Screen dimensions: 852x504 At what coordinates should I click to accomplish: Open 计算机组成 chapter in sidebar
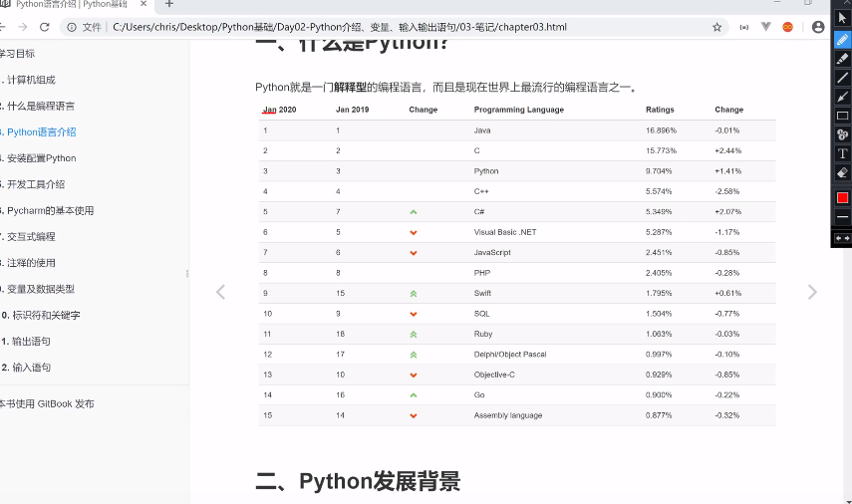point(29,80)
